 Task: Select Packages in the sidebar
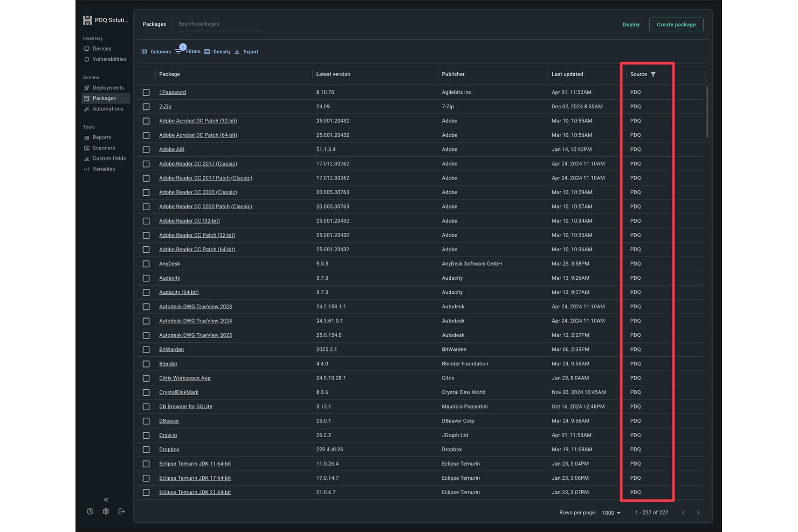click(x=106, y=98)
